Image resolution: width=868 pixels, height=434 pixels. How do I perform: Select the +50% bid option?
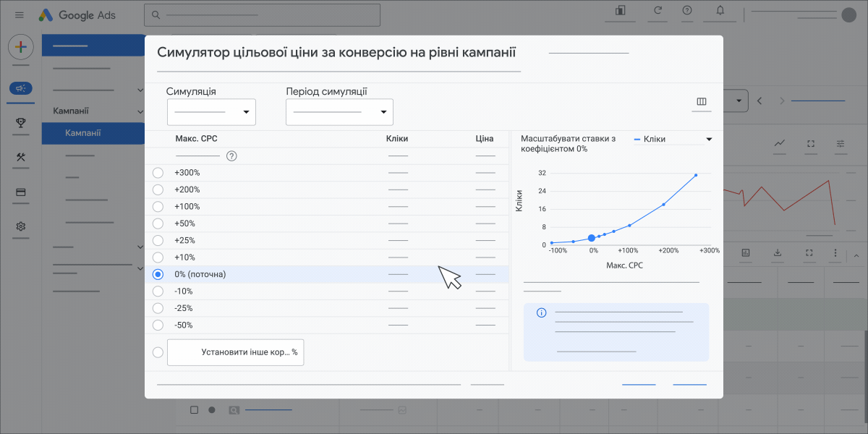tap(158, 224)
